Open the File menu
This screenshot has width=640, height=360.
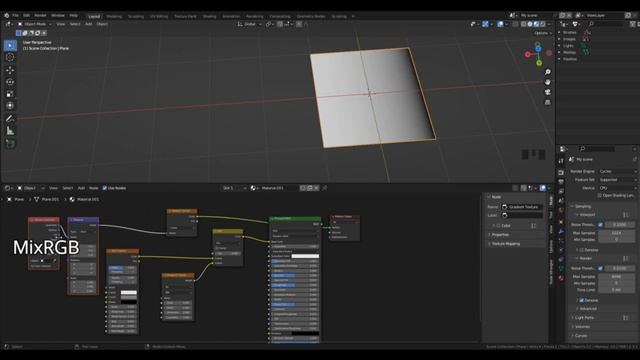coord(16,16)
